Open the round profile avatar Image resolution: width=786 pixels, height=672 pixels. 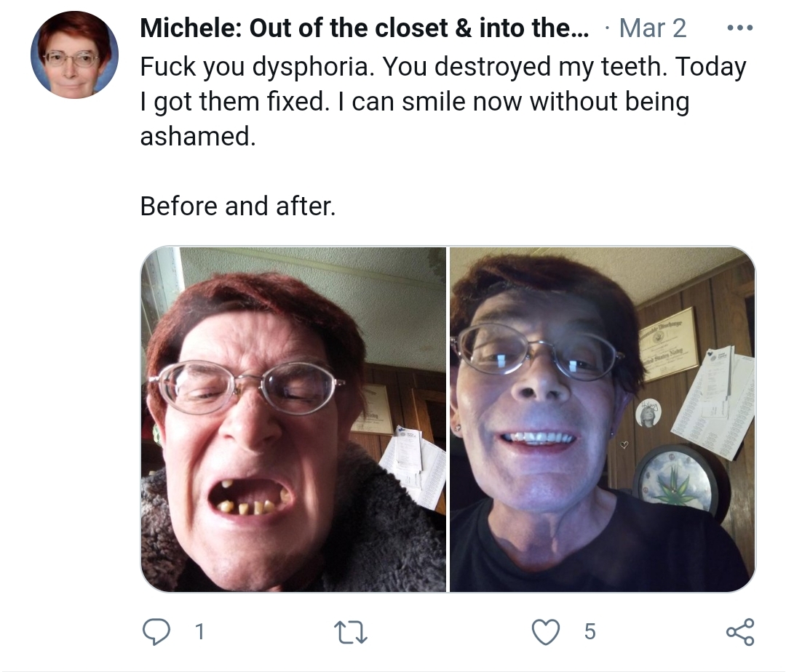pyautogui.click(x=74, y=55)
